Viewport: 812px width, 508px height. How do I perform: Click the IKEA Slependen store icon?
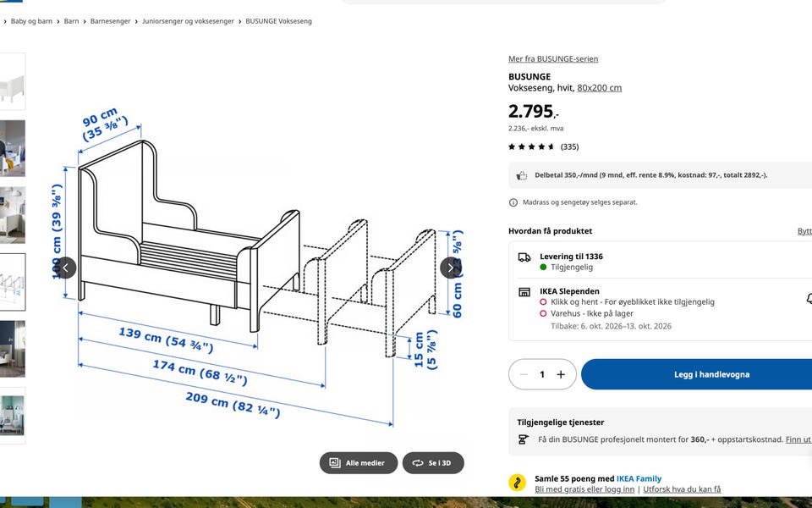click(x=524, y=292)
